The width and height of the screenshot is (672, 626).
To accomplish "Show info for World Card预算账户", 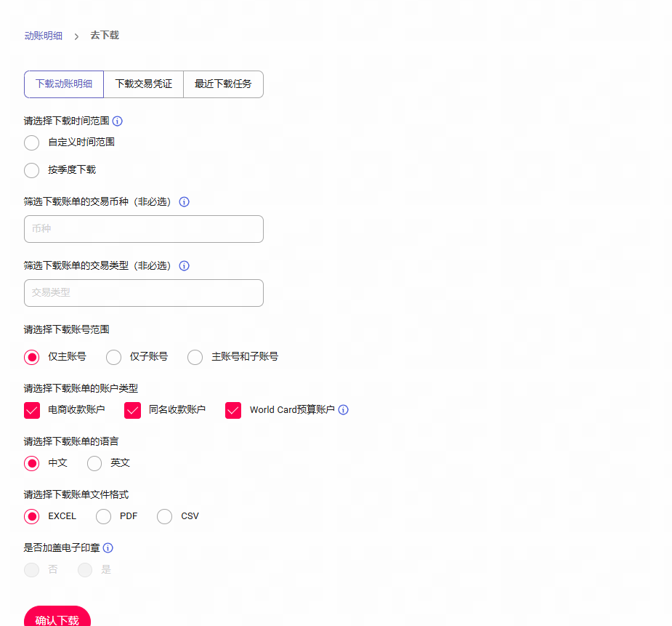I will click(344, 410).
